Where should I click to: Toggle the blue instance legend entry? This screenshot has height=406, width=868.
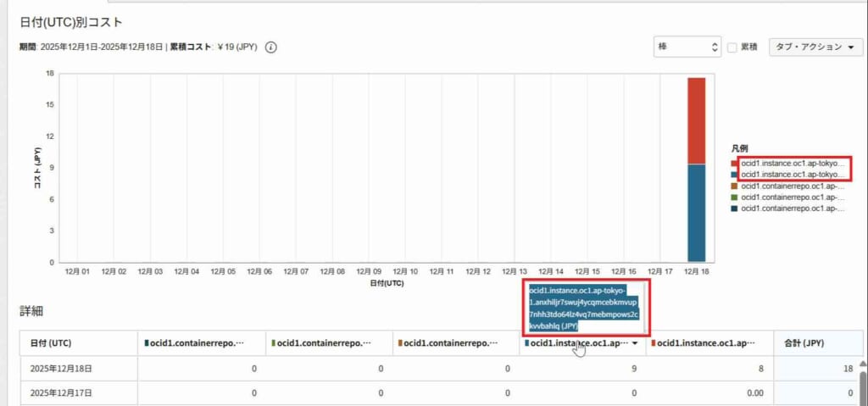coord(792,174)
